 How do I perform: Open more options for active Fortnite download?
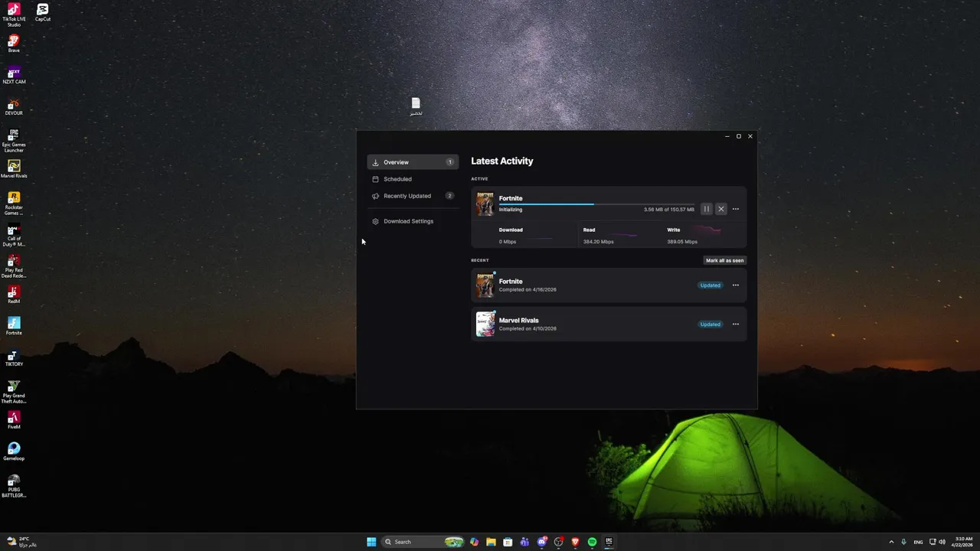point(736,209)
